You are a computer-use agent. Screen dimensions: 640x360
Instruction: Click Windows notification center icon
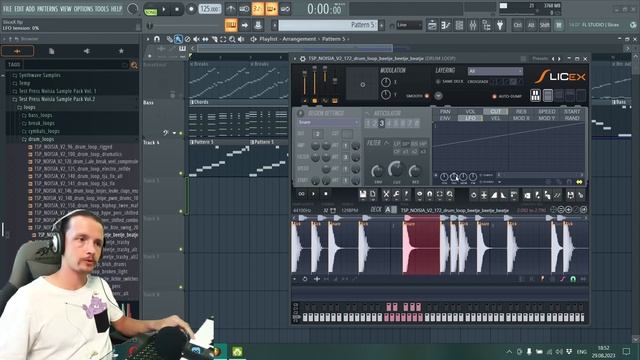click(626, 351)
